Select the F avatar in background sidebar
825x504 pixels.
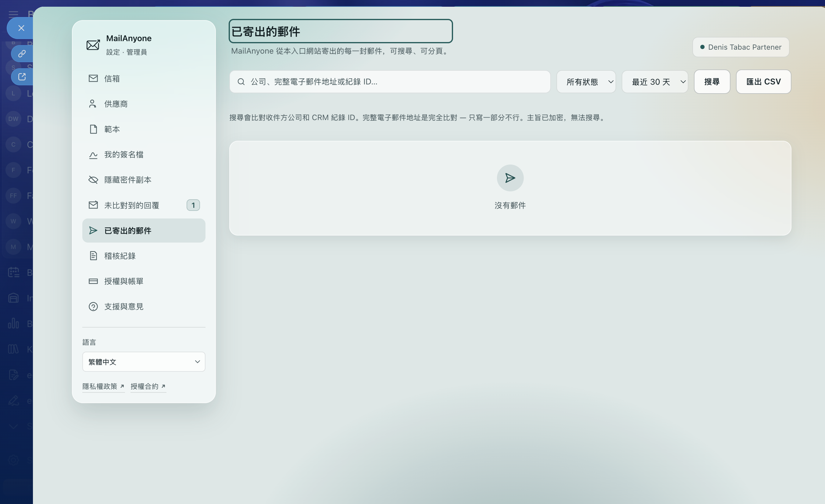click(x=13, y=170)
